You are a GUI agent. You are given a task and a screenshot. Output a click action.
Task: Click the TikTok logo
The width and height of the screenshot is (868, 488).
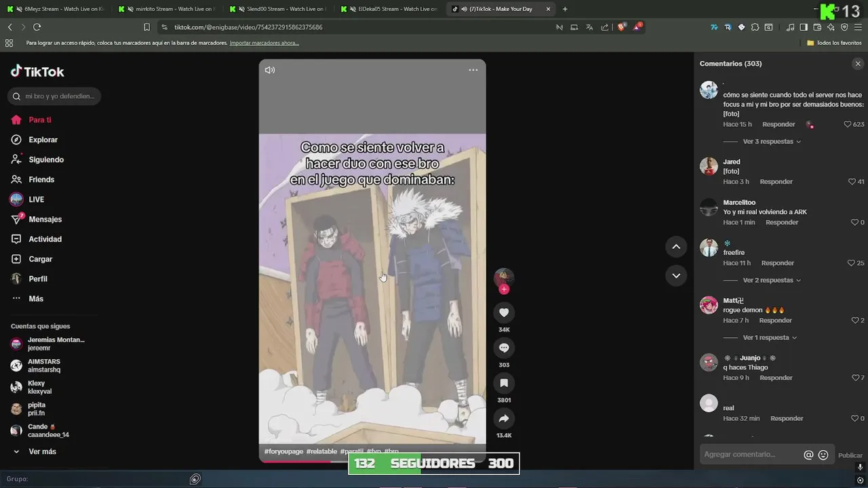37,72
